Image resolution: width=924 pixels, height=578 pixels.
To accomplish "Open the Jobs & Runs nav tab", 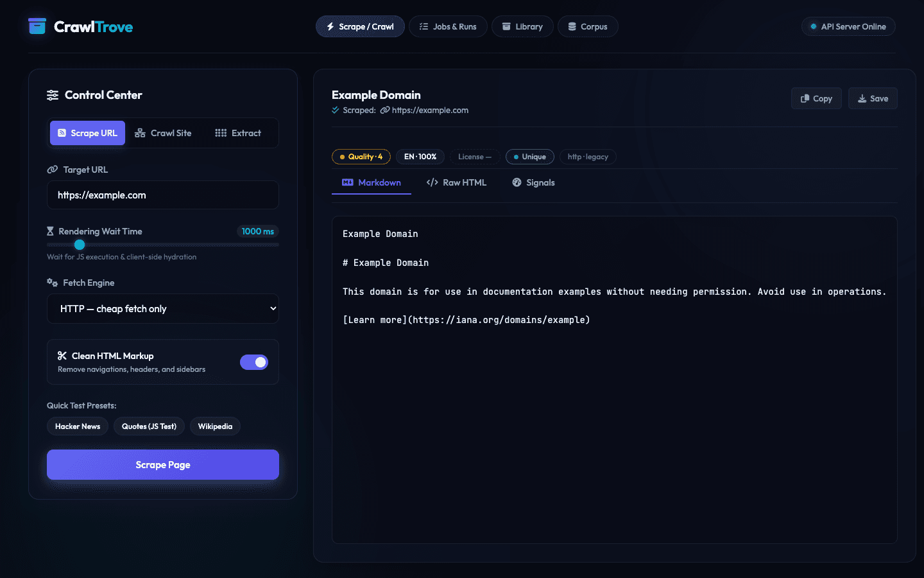I will pyautogui.click(x=448, y=26).
